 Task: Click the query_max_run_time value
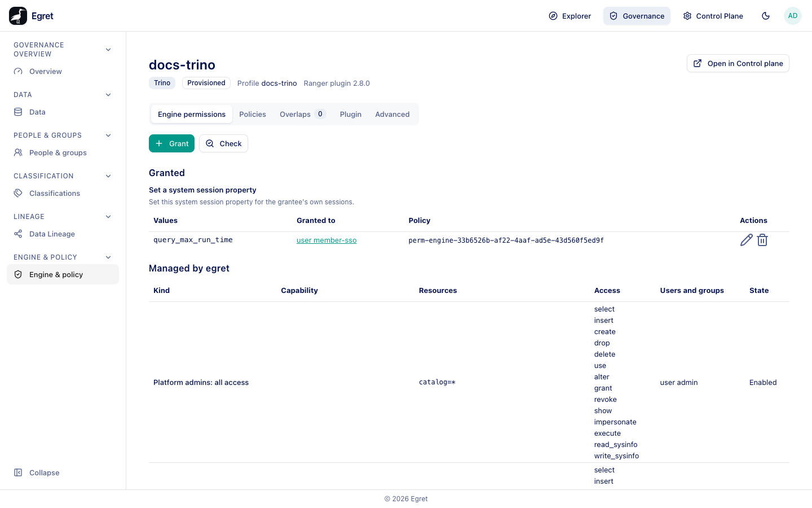(x=193, y=240)
